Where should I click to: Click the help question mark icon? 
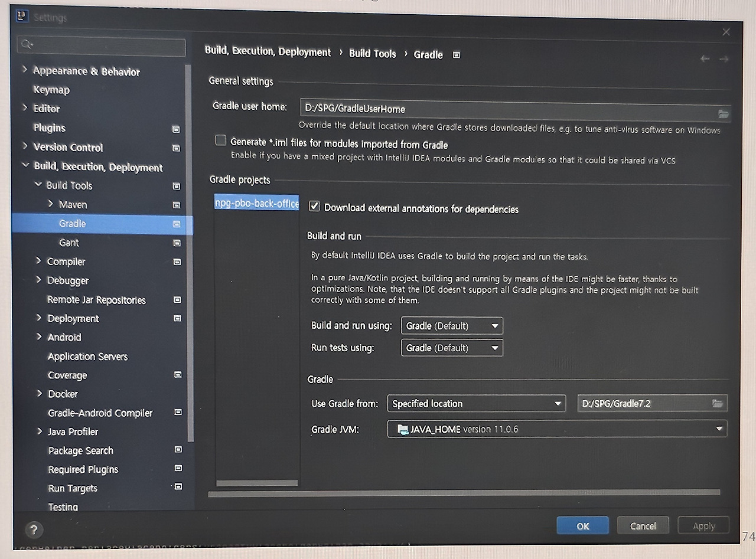pos(34,530)
